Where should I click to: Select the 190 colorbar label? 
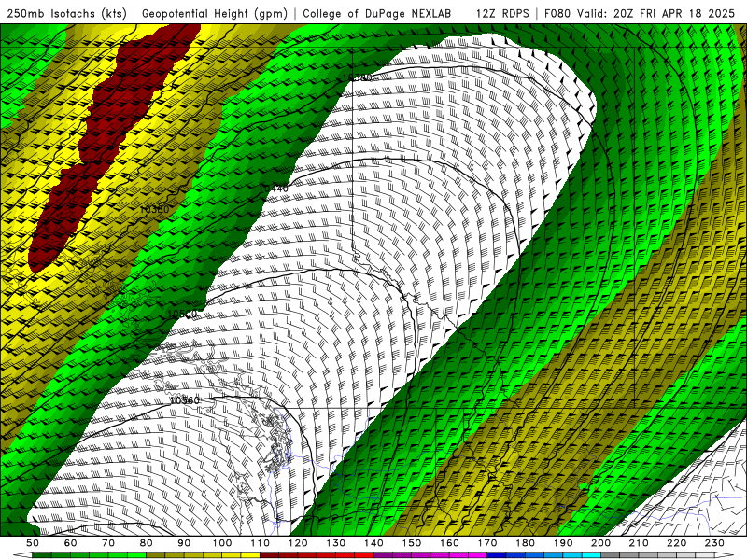click(x=563, y=543)
